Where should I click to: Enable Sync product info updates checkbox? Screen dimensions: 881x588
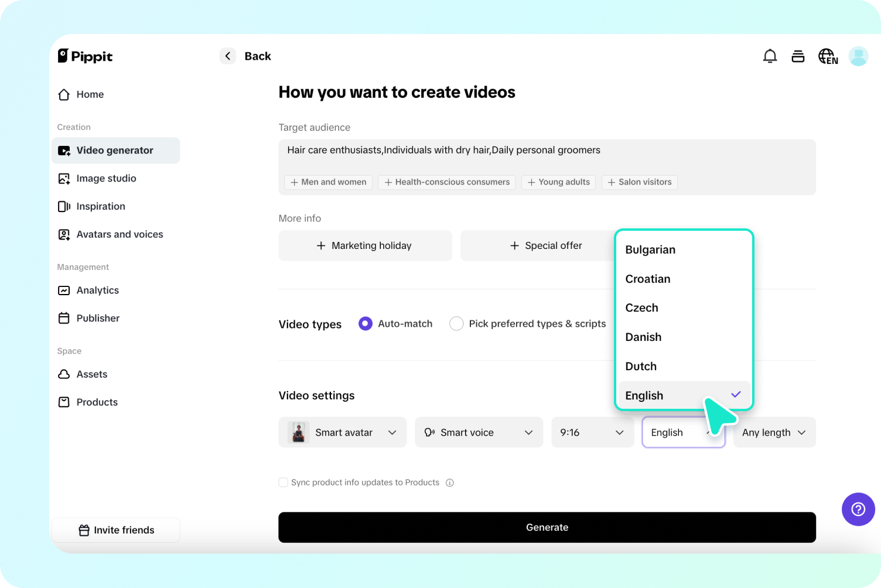284,483
